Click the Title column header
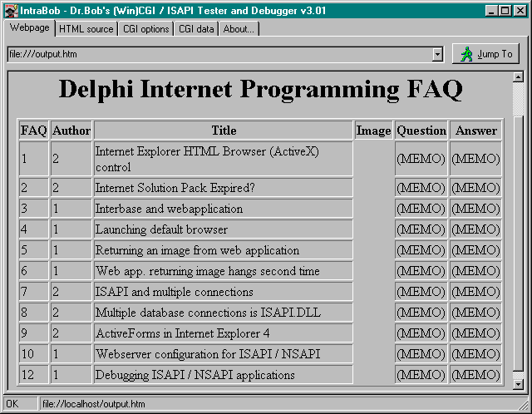Image resolution: width=532 pixels, height=414 pixels. [x=224, y=131]
